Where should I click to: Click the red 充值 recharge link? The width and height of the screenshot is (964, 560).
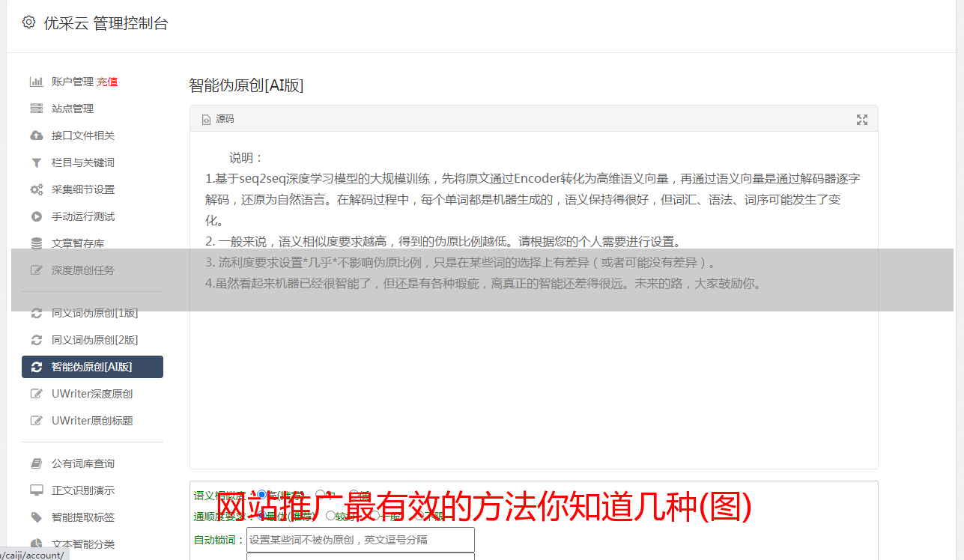(x=107, y=82)
